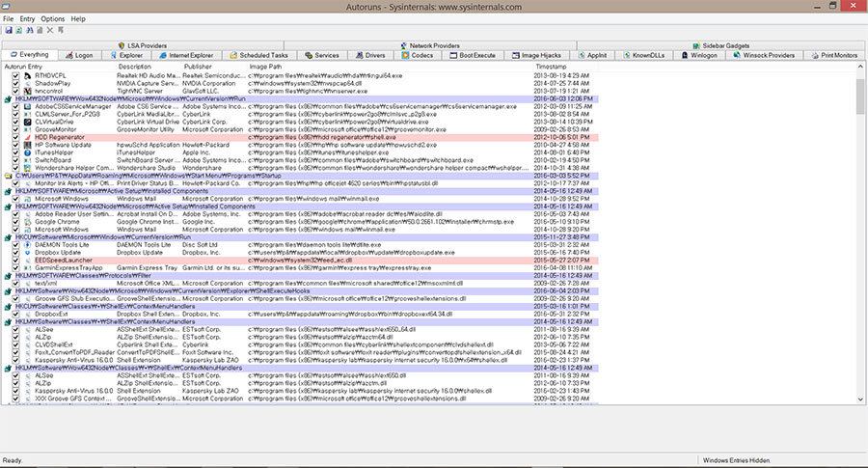
Task: Click the Wondershare Helper entry icon
Action: coord(27,168)
